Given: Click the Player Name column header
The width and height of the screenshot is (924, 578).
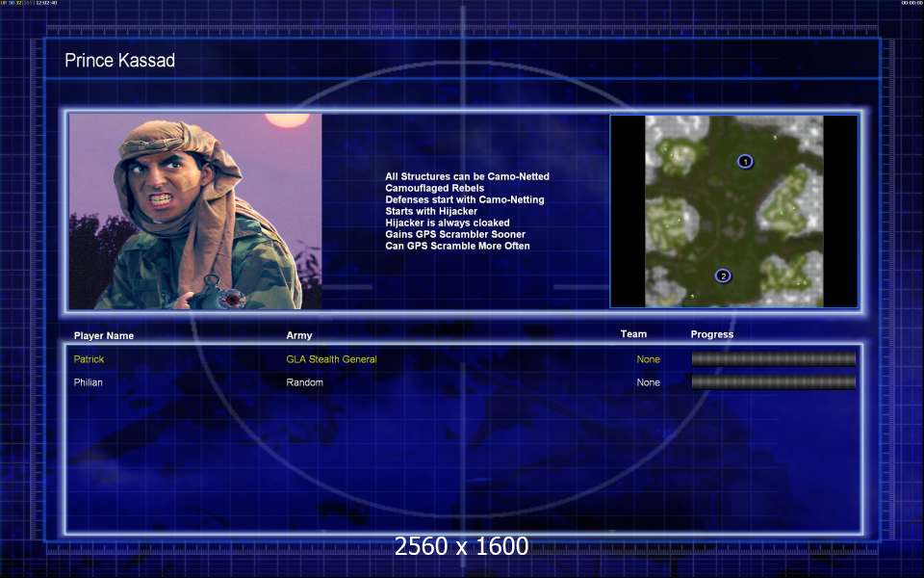Looking at the screenshot, I should 104,335.
